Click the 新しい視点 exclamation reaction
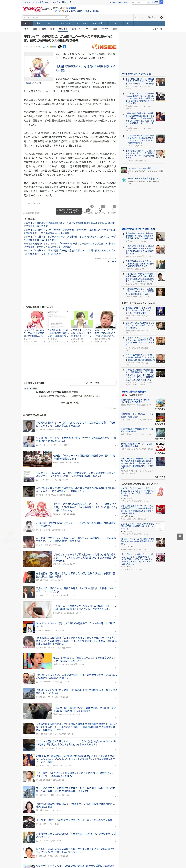The width and height of the screenshot is (186, 868). (112, 210)
